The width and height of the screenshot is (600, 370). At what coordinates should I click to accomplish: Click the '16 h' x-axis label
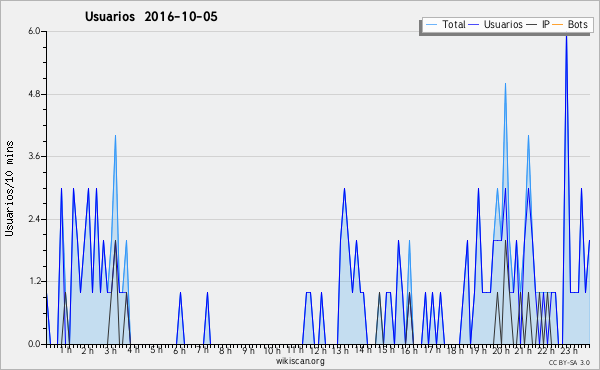pos(409,350)
